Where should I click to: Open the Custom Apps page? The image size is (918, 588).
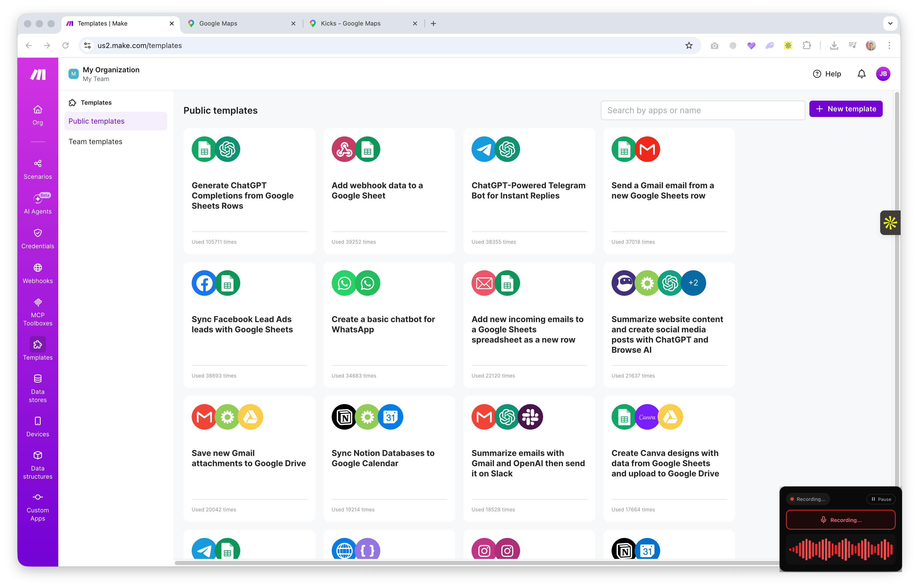[37, 507]
